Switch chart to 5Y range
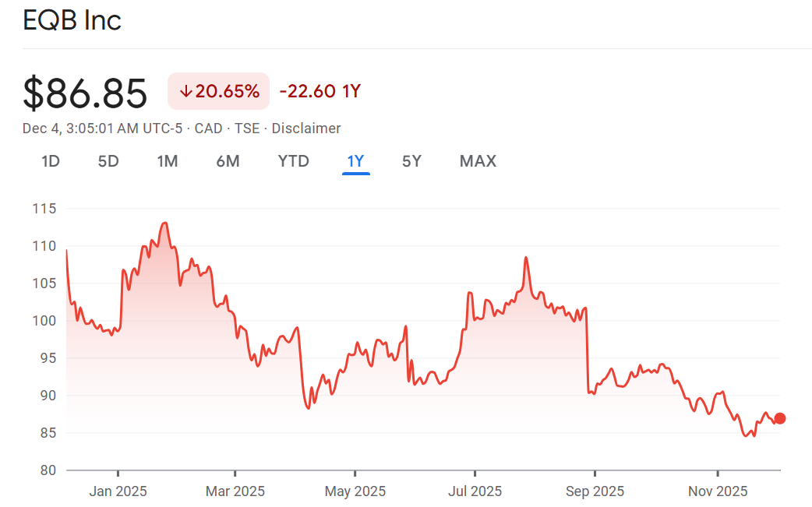This screenshot has height=507, width=812. click(x=411, y=161)
